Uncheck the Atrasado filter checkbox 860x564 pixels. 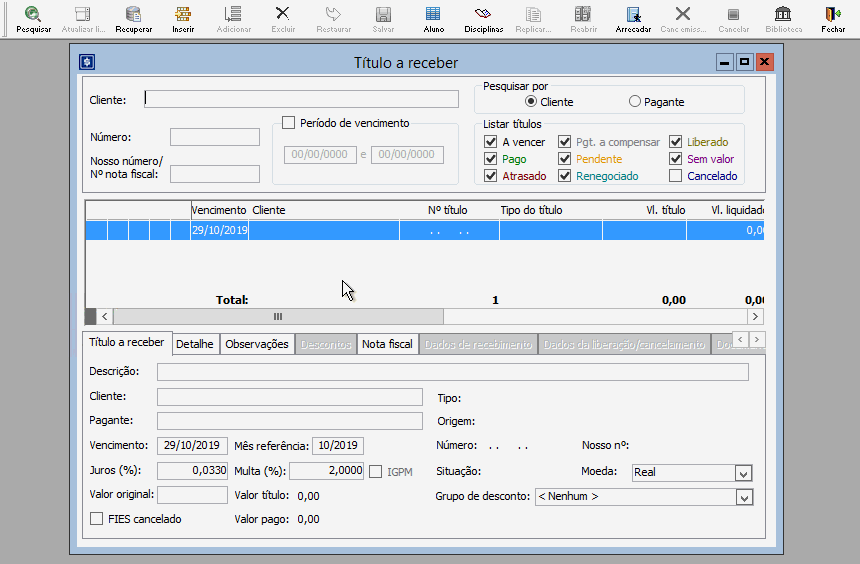[x=491, y=176]
